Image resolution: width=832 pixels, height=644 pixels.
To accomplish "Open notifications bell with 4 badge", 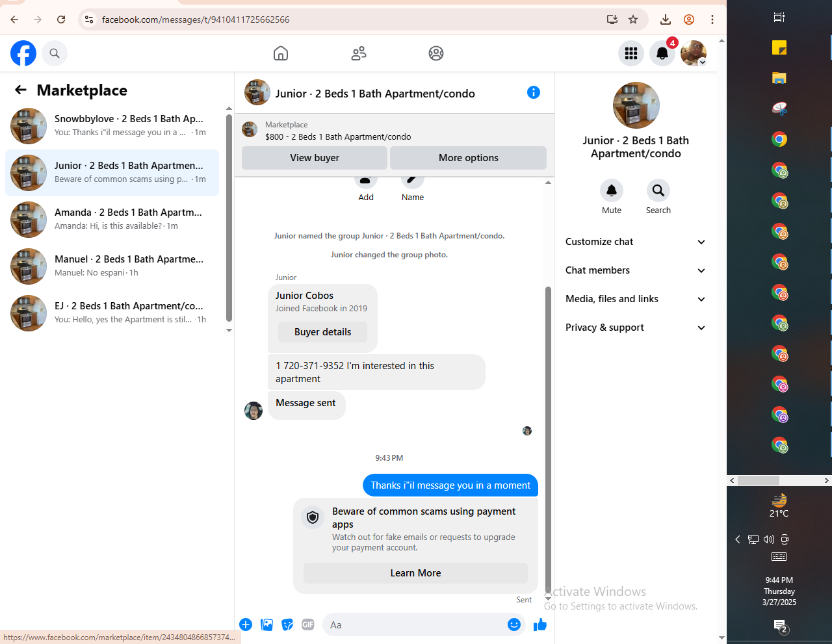I will click(662, 53).
